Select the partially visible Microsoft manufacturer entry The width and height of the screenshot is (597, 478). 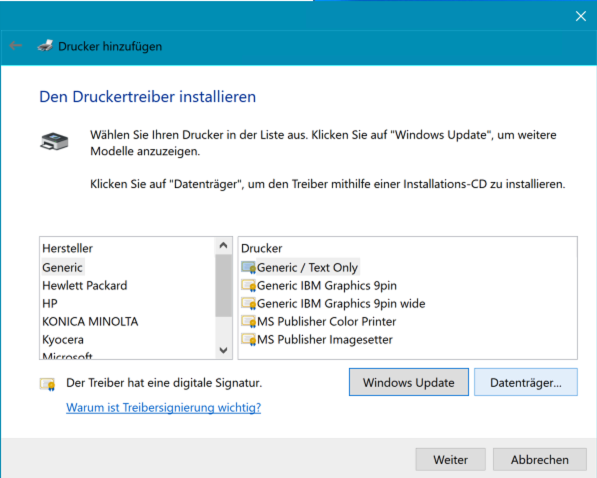coord(67,356)
